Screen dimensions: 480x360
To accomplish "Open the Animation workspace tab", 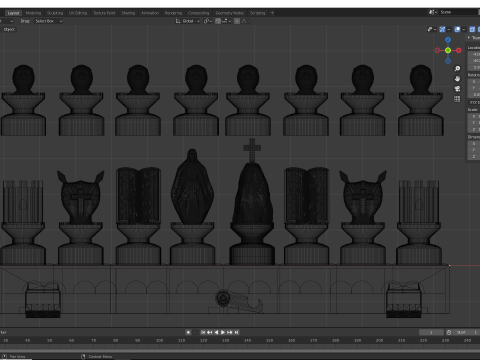I will click(150, 13).
